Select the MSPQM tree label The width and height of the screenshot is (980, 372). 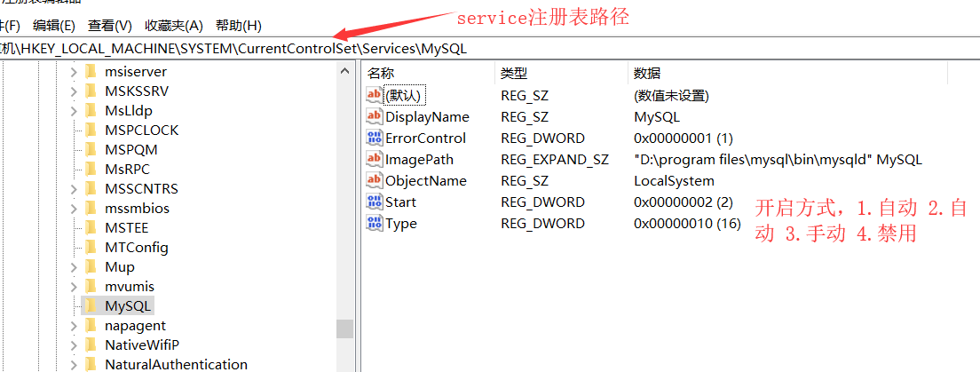[x=131, y=150]
